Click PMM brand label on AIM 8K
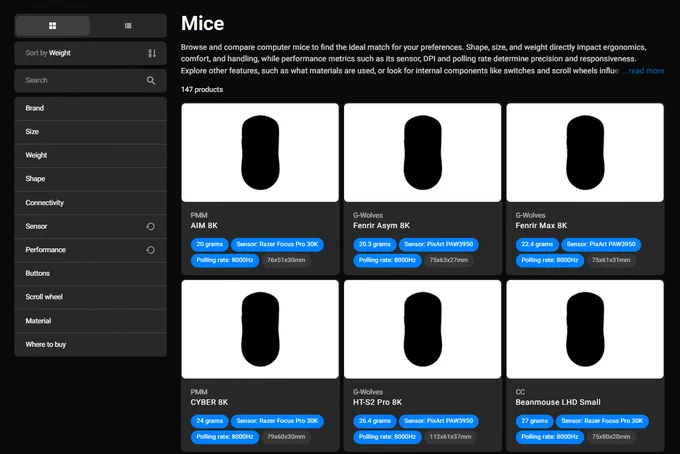 [199, 215]
